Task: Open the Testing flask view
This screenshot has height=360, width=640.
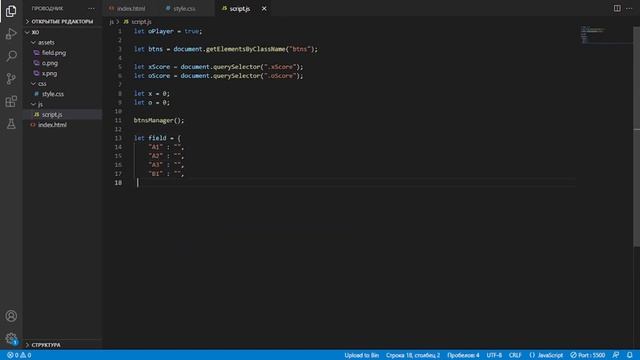Action: [11, 124]
